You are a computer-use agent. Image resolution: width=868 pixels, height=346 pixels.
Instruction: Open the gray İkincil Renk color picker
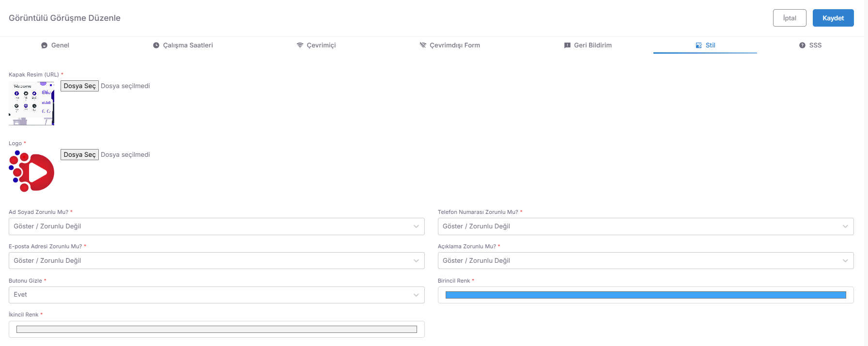tap(217, 329)
